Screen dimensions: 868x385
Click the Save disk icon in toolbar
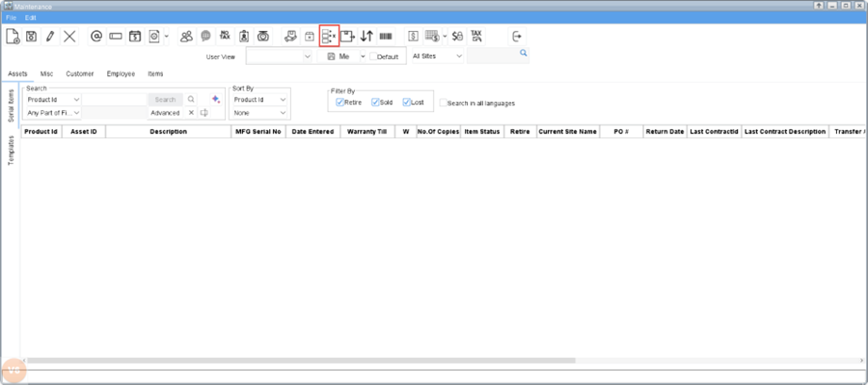(x=32, y=37)
